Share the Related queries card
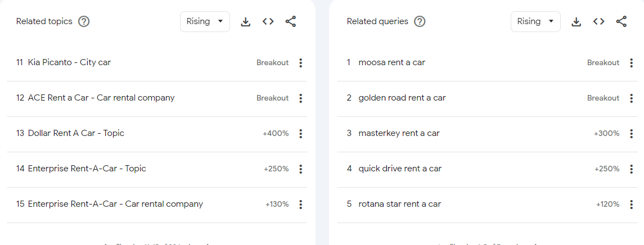The image size is (644, 245). click(x=622, y=22)
